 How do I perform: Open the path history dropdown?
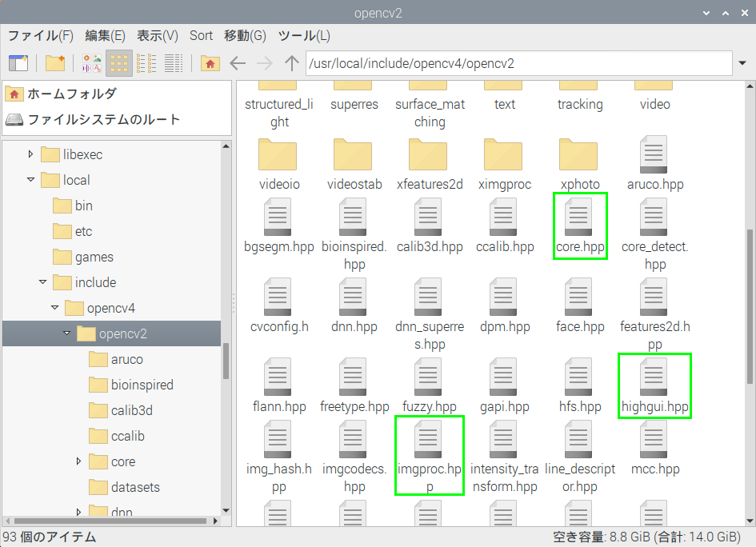[x=742, y=63]
